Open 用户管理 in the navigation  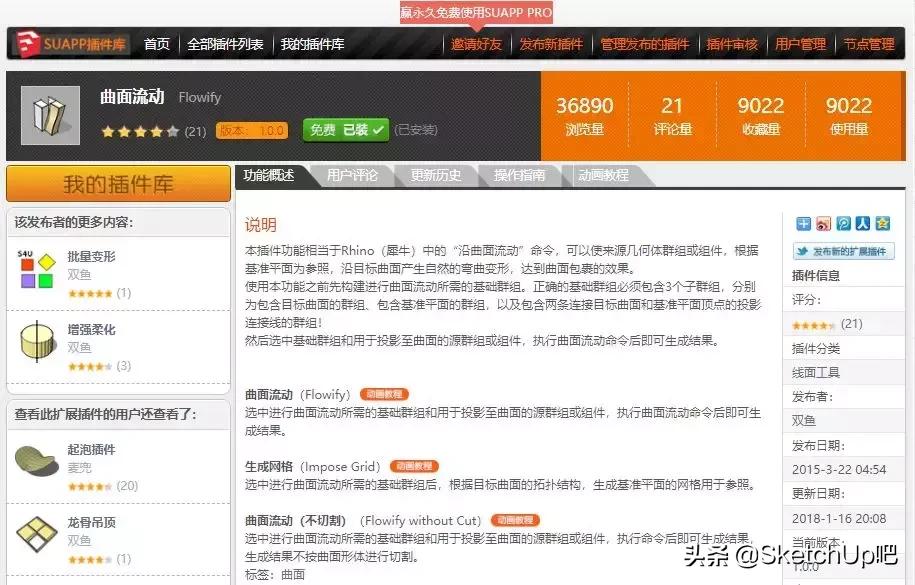coord(800,44)
